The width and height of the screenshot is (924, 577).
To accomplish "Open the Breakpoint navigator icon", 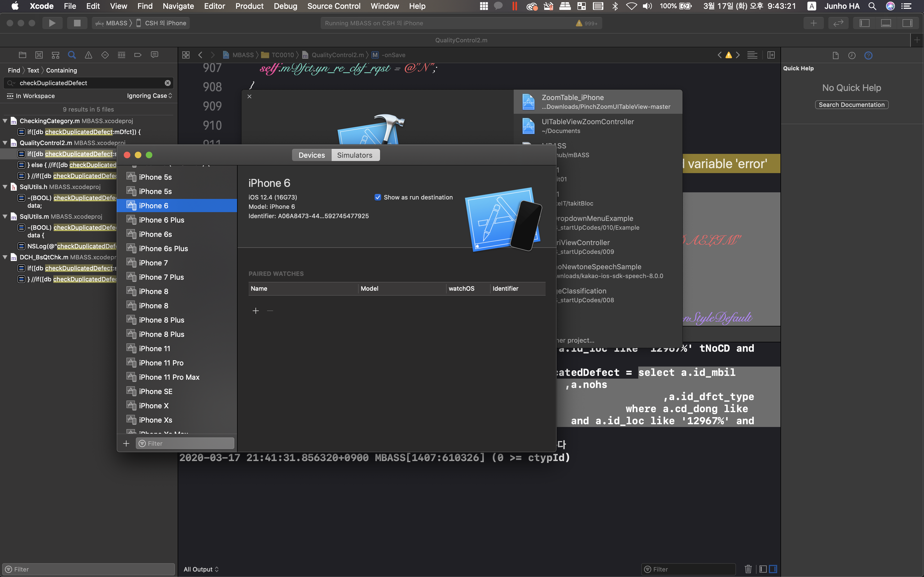I will coord(138,55).
